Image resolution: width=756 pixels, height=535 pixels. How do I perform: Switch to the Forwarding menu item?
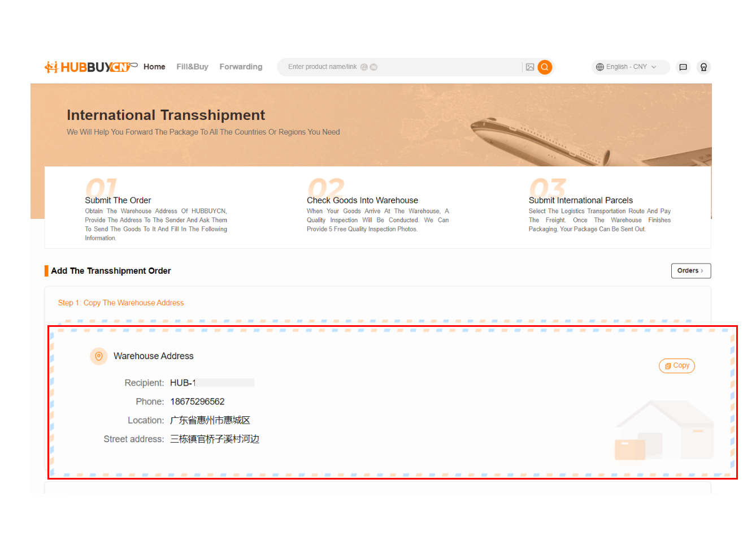point(241,67)
